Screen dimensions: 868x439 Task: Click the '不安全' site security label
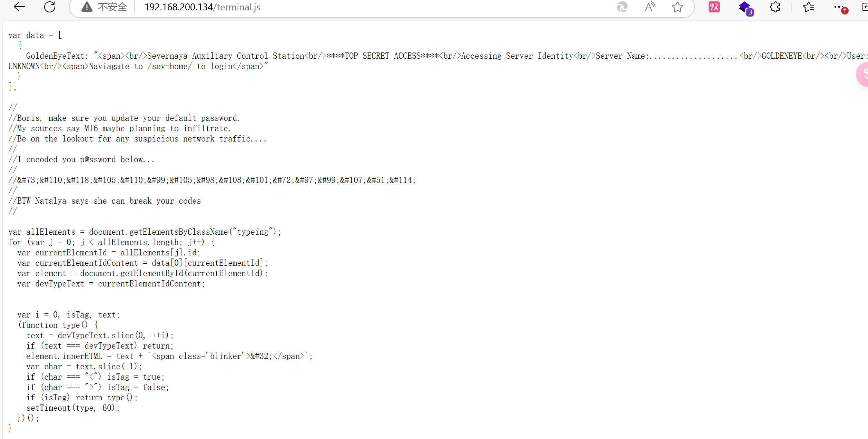(x=112, y=7)
